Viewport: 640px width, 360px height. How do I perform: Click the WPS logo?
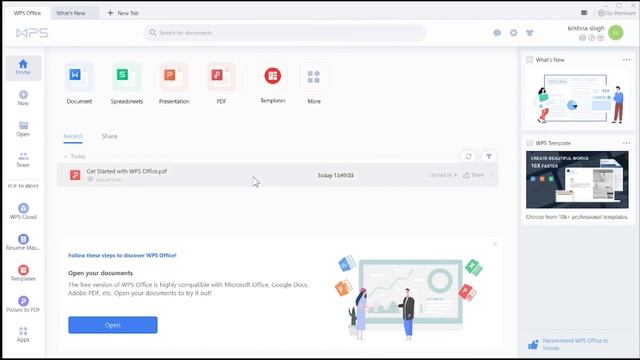[x=32, y=33]
